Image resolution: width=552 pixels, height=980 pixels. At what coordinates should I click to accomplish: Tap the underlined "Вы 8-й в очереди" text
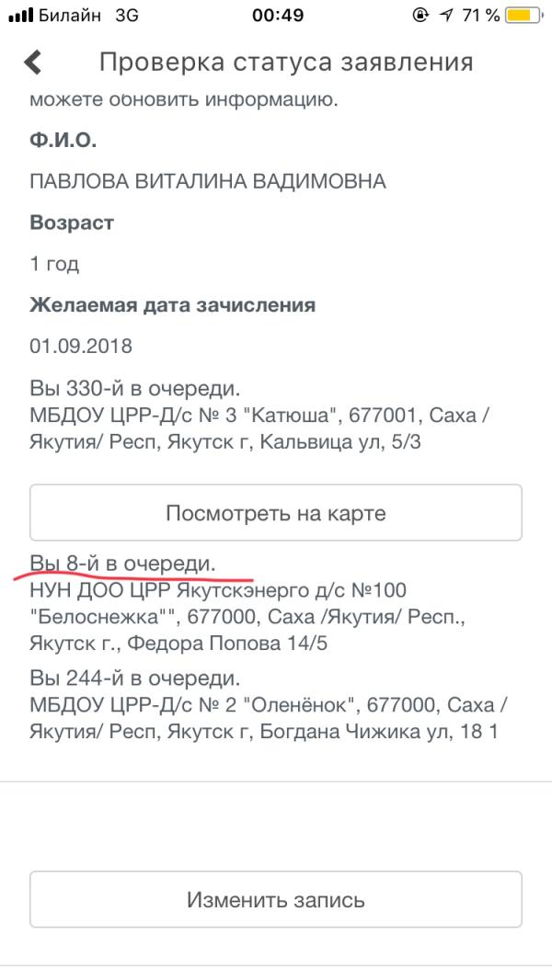123,563
